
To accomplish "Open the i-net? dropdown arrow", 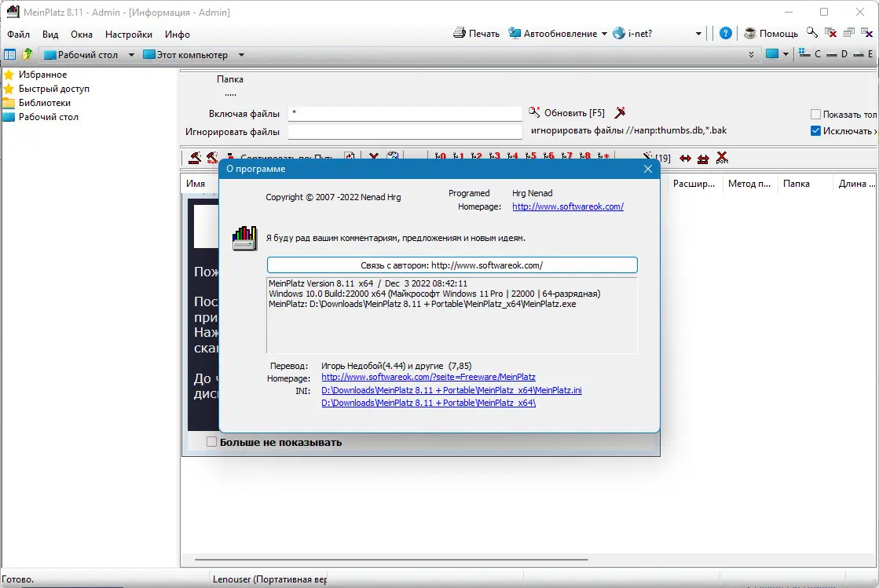I will (698, 34).
